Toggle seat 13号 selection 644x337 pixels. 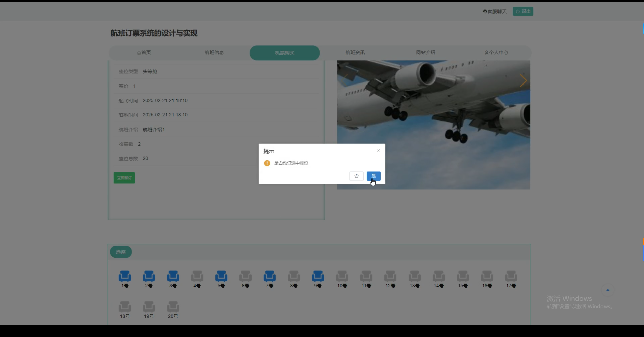click(x=414, y=277)
